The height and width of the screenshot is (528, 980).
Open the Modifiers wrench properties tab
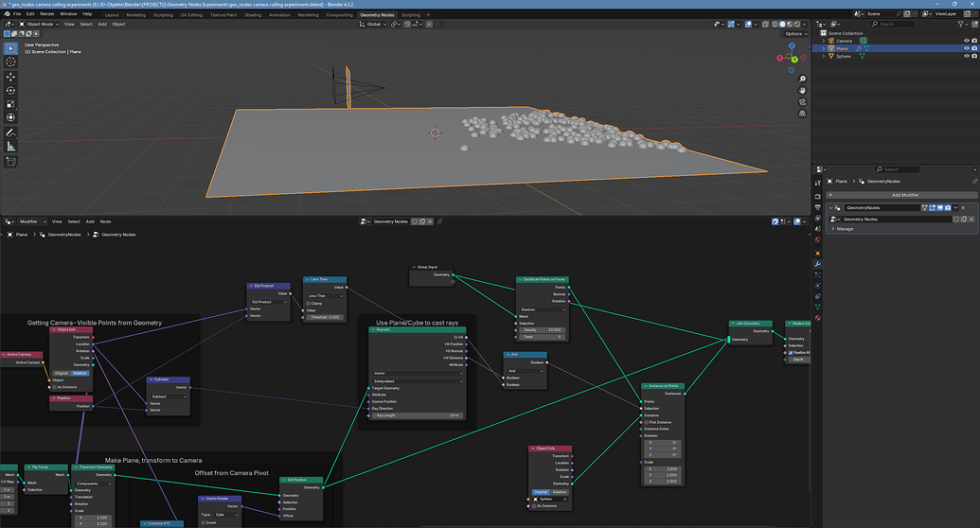(x=817, y=264)
